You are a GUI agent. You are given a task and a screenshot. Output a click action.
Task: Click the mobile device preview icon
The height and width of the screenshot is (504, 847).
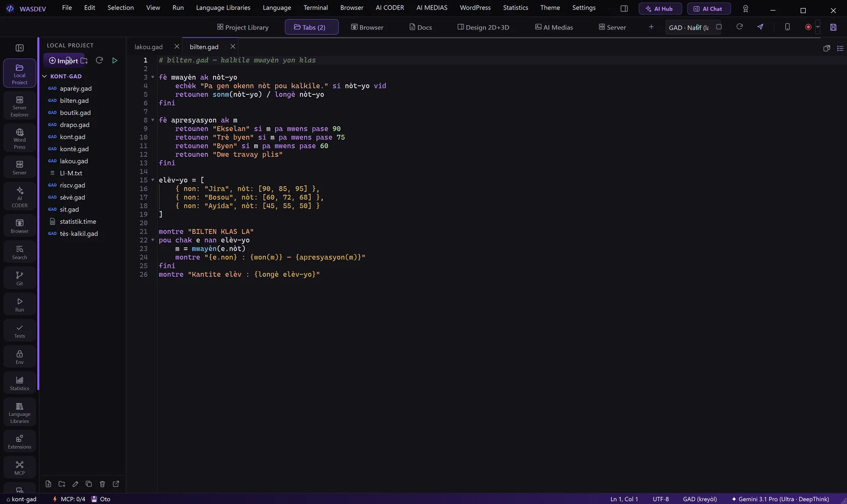[788, 27]
